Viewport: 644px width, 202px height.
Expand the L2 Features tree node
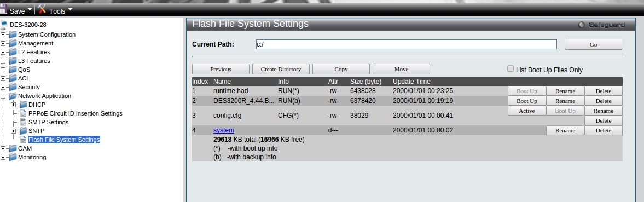point(3,52)
